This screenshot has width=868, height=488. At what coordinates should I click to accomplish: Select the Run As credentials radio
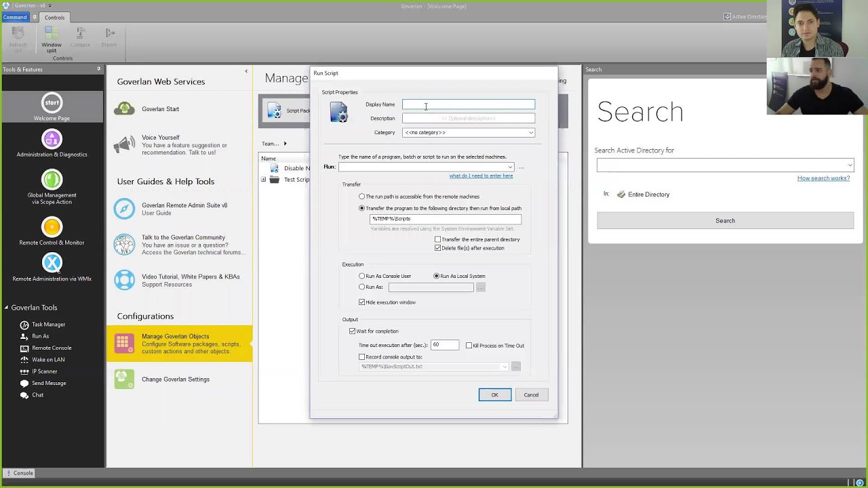pyautogui.click(x=361, y=287)
